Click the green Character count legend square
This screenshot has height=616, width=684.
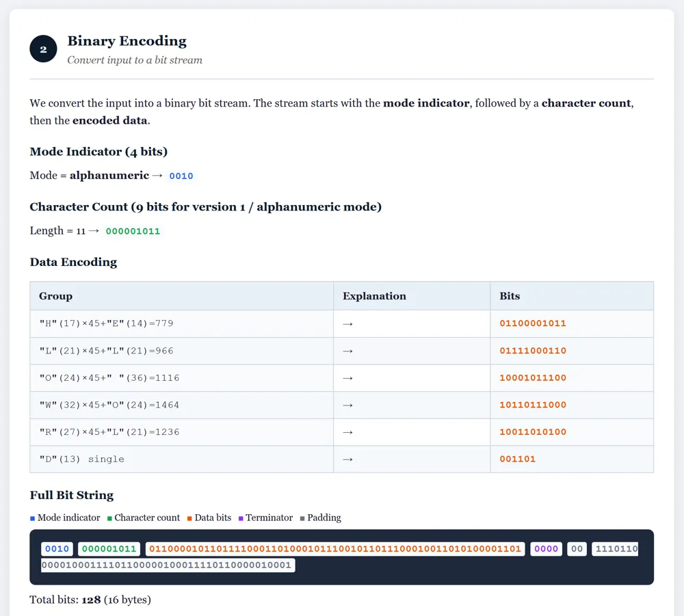click(x=109, y=518)
